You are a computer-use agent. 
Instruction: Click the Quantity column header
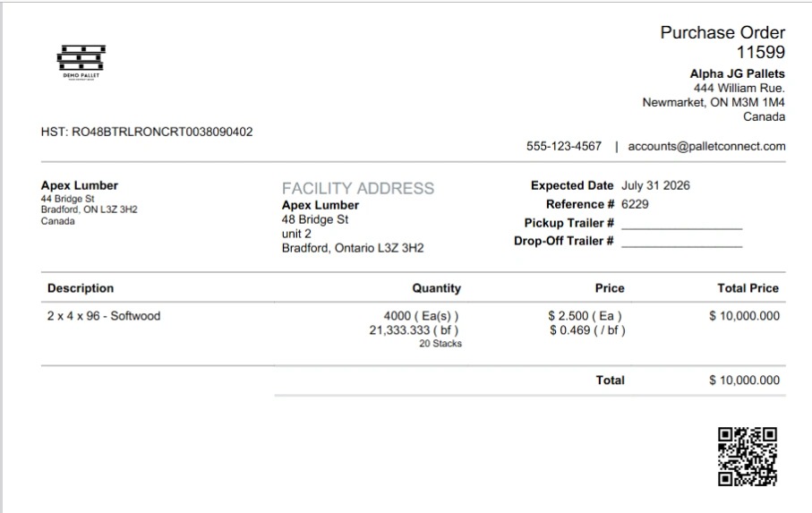pos(436,288)
